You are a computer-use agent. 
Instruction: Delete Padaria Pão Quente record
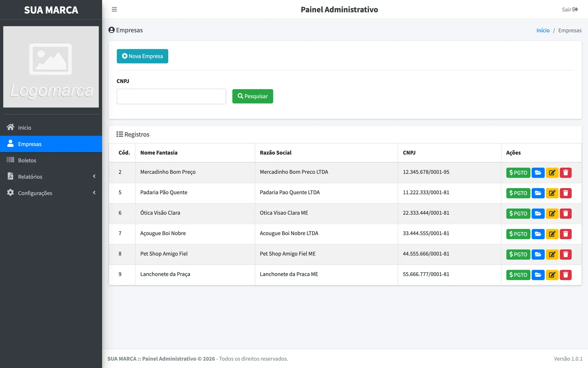pos(566,193)
